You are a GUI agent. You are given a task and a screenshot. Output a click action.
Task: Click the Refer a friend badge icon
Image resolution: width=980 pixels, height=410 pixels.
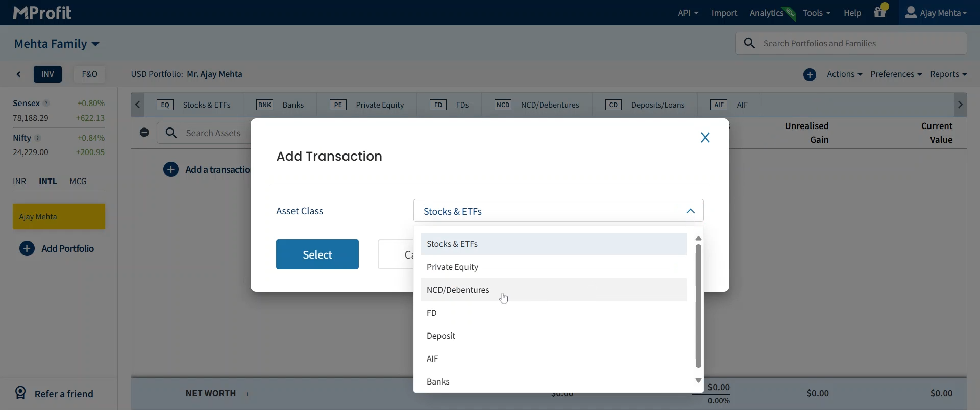click(20, 393)
